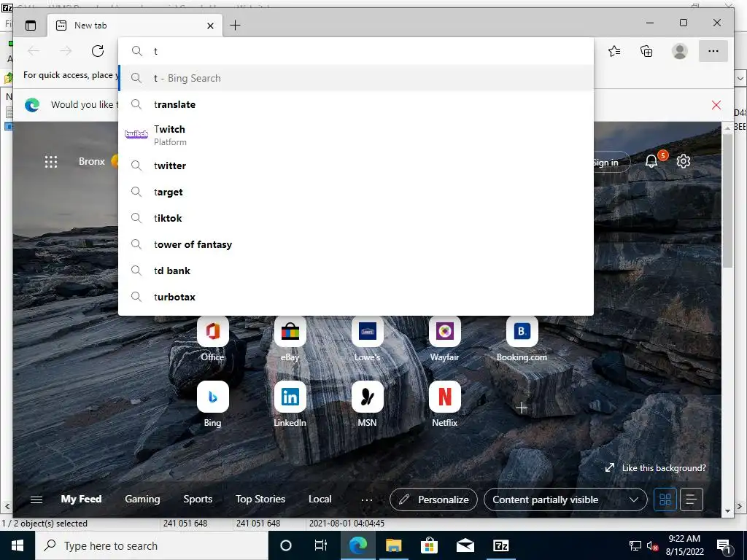The width and height of the screenshot is (747, 560).
Task: Close the New tab tab
Action: pos(211,26)
